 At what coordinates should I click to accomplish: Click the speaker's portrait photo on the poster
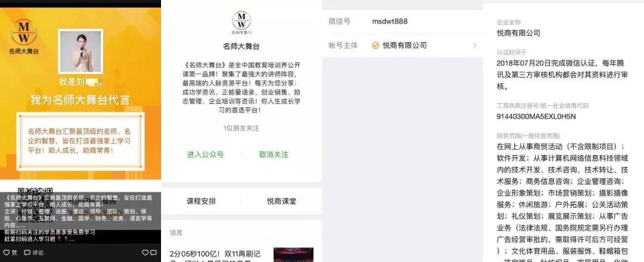[x=80, y=51]
